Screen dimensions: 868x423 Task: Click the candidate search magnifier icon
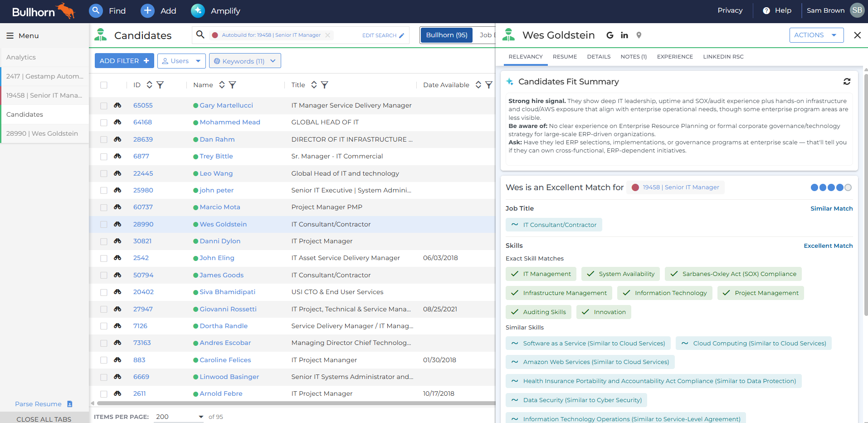[200, 34]
